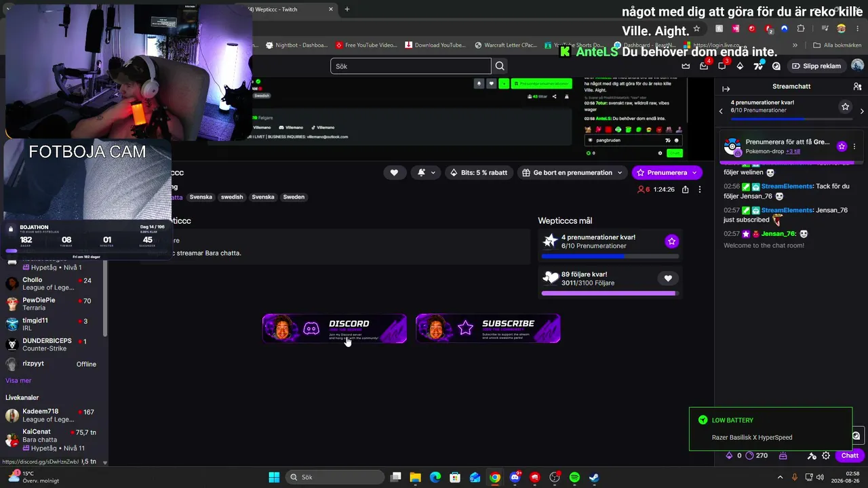The image size is (868, 488).
Task: Open the Prime loot crown icon
Action: tap(686, 66)
